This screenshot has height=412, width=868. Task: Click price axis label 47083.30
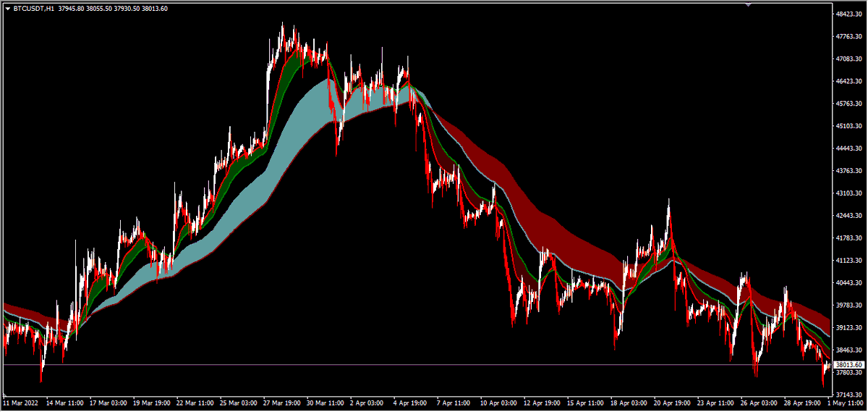tap(848, 59)
